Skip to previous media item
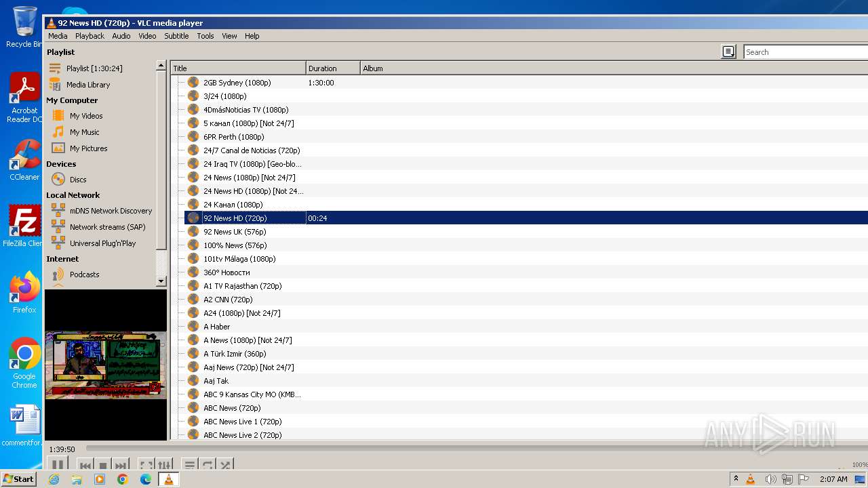 point(85,465)
